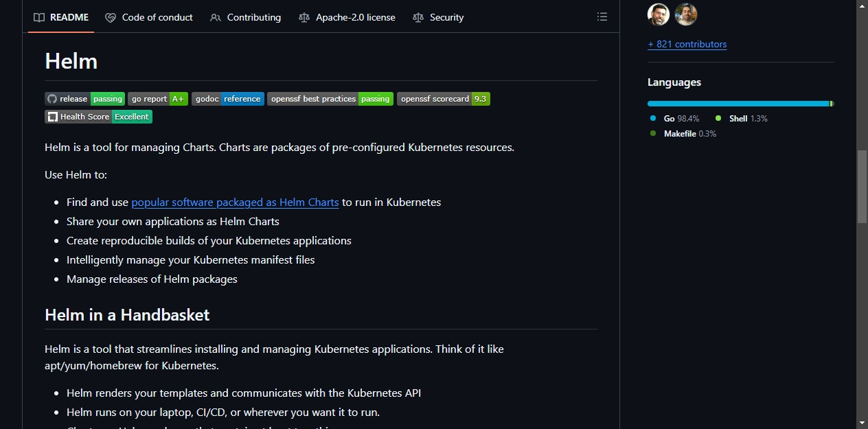
Task: Click the Makefile 0.3% language entry
Action: pyautogui.click(x=683, y=134)
